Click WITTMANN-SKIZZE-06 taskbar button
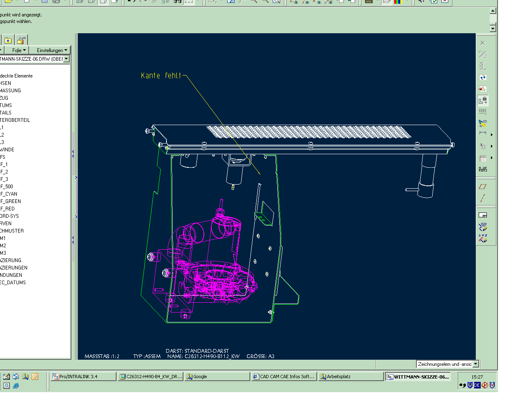Screen dimensions: 525x420 click(x=418, y=377)
